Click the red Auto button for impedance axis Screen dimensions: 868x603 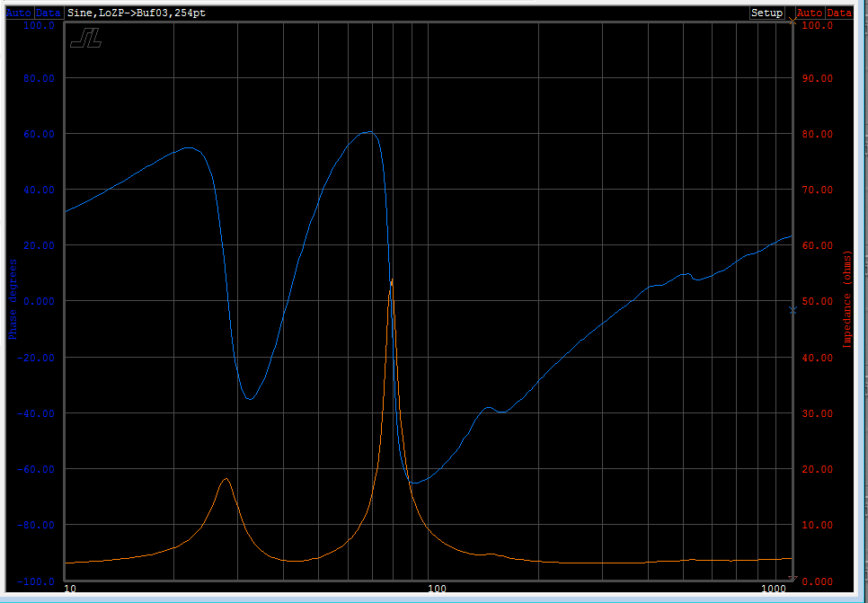point(810,13)
